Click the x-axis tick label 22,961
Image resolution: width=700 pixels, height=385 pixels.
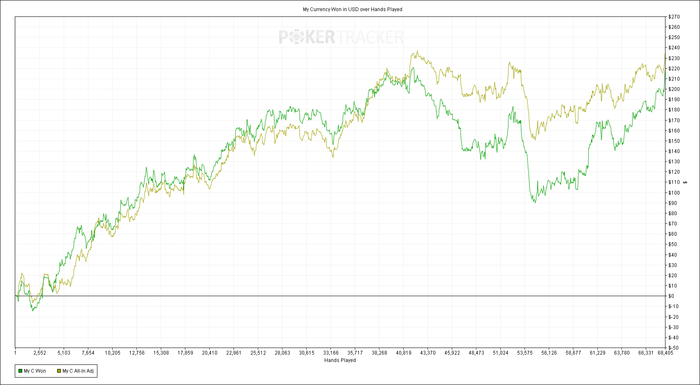pos(233,353)
